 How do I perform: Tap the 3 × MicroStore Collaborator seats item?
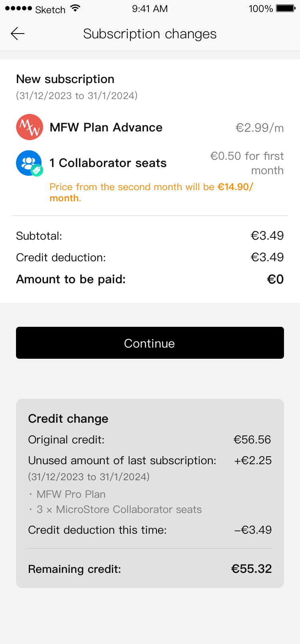[x=119, y=509]
